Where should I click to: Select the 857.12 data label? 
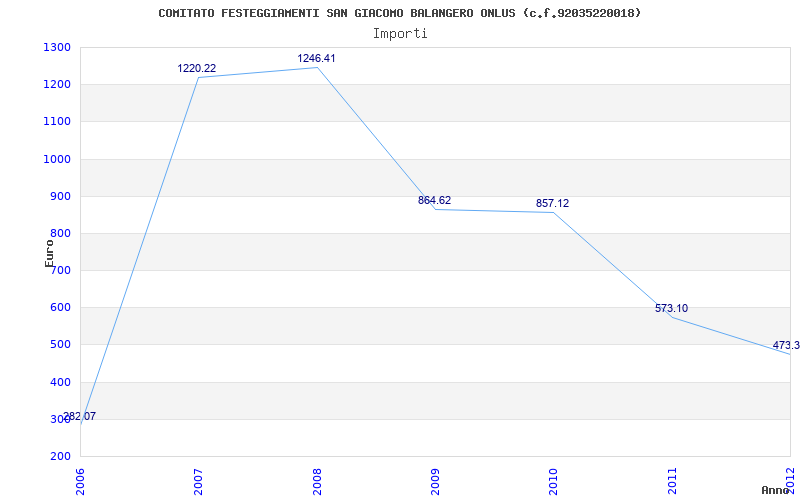(x=552, y=204)
